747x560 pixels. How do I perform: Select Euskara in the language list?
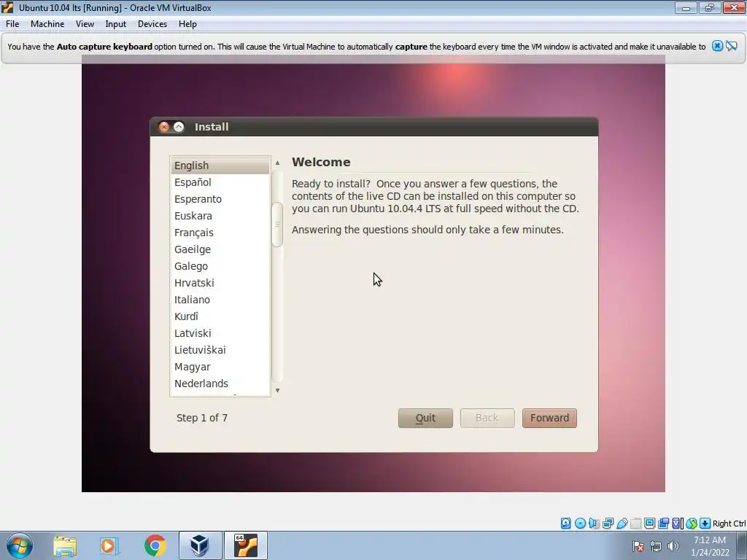point(220,216)
